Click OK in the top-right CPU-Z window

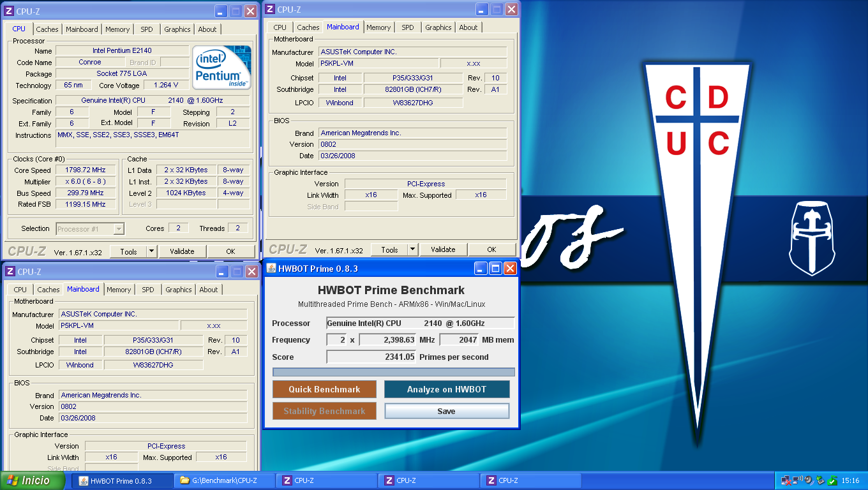(491, 249)
